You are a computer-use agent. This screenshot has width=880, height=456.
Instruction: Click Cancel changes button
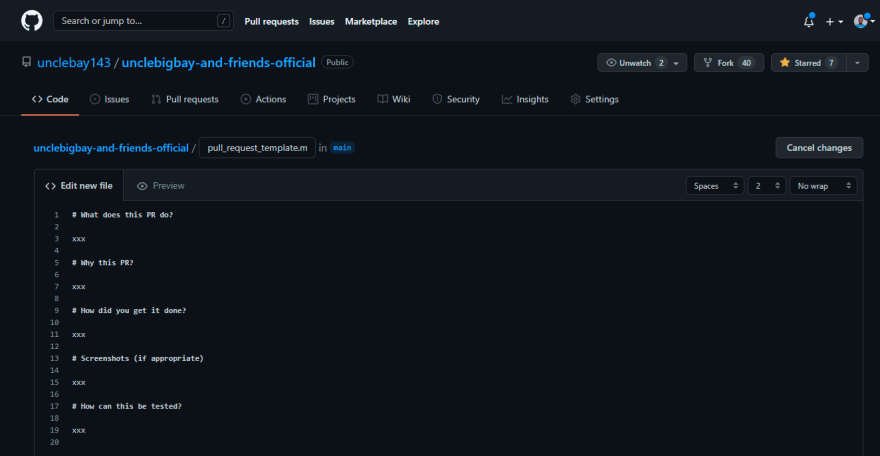click(x=819, y=148)
